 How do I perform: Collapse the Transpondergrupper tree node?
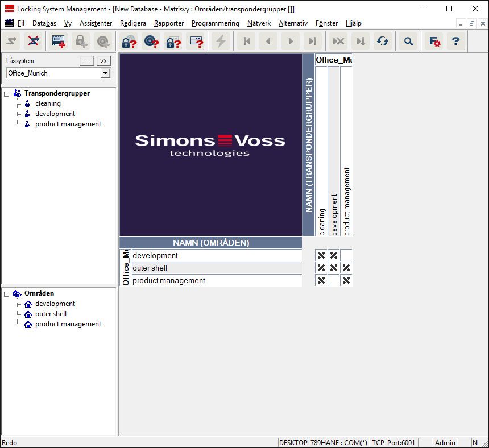[x=7, y=93]
